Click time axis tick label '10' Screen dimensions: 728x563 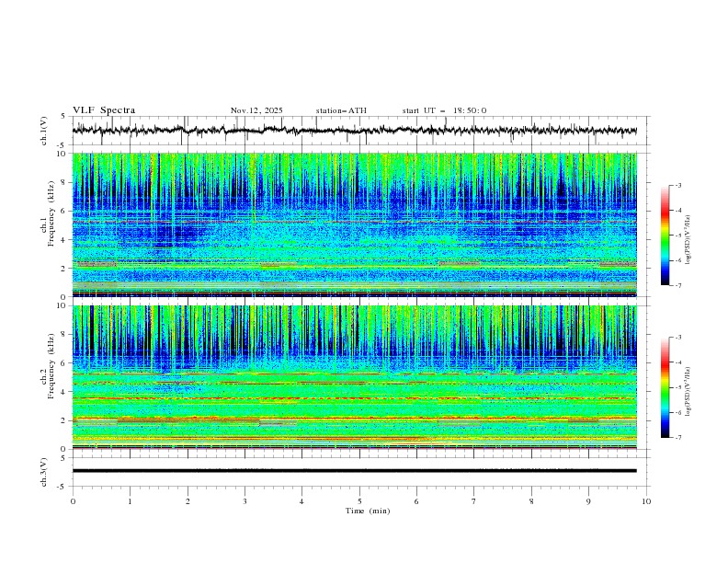click(646, 501)
